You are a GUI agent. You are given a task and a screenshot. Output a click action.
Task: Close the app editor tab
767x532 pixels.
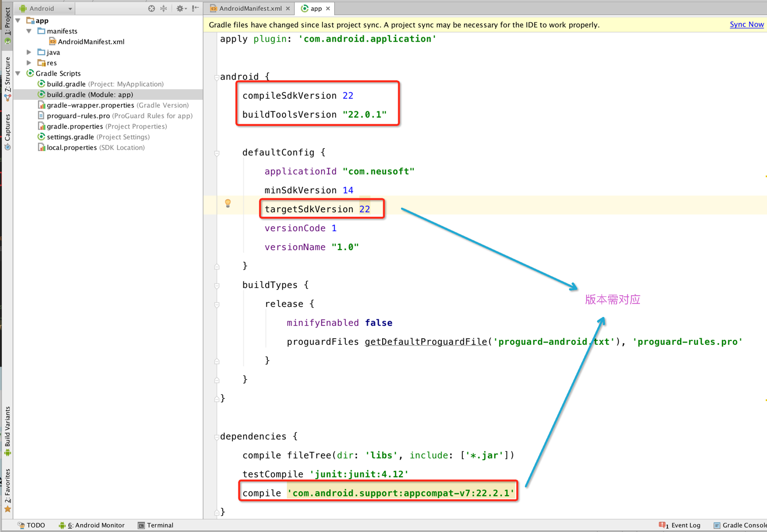coord(328,8)
